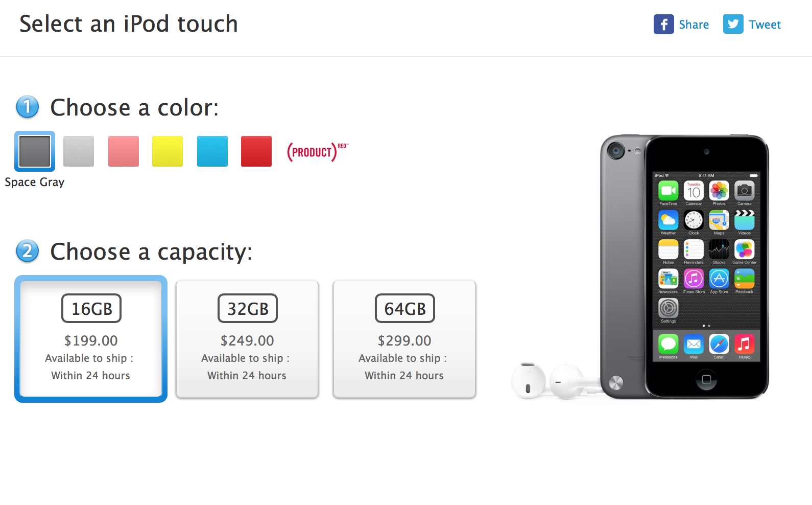Click the Tweet link text
The height and width of the screenshot is (505, 812).
click(x=765, y=25)
